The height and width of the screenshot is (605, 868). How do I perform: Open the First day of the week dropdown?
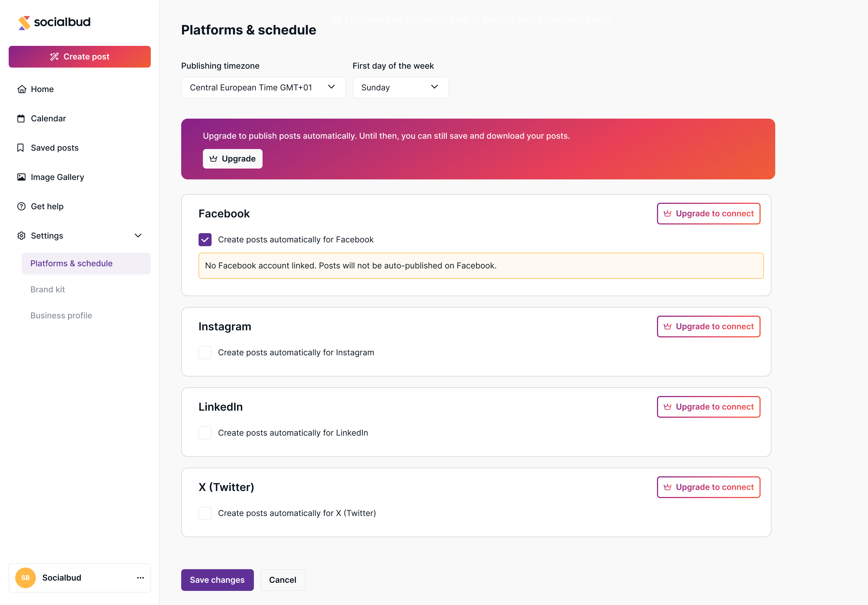click(401, 88)
